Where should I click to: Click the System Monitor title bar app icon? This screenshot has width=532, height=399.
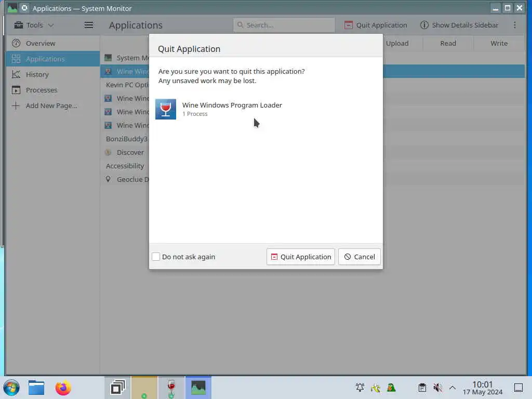pos(12,8)
